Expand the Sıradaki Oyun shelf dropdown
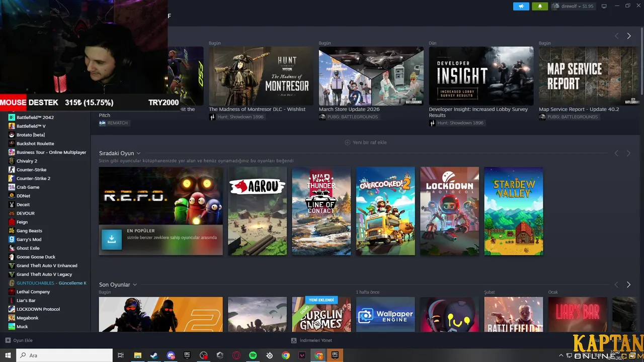This screenshot has width=644, height=362. tap(138, 153)
